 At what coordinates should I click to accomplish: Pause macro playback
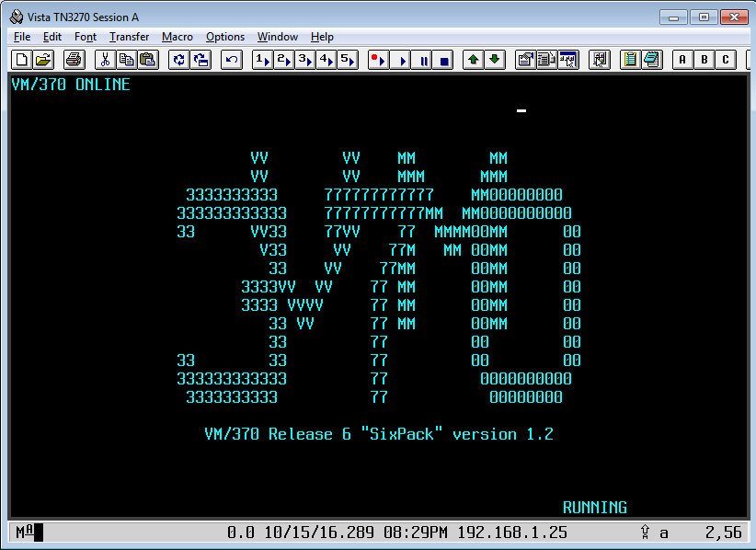coord(424,59)
